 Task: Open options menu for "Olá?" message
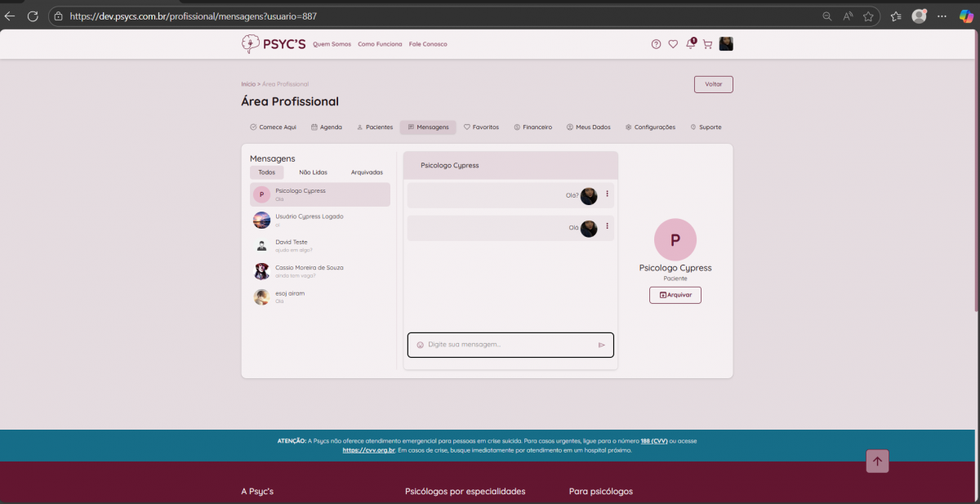pyautogui.click(x=607, y=194)
